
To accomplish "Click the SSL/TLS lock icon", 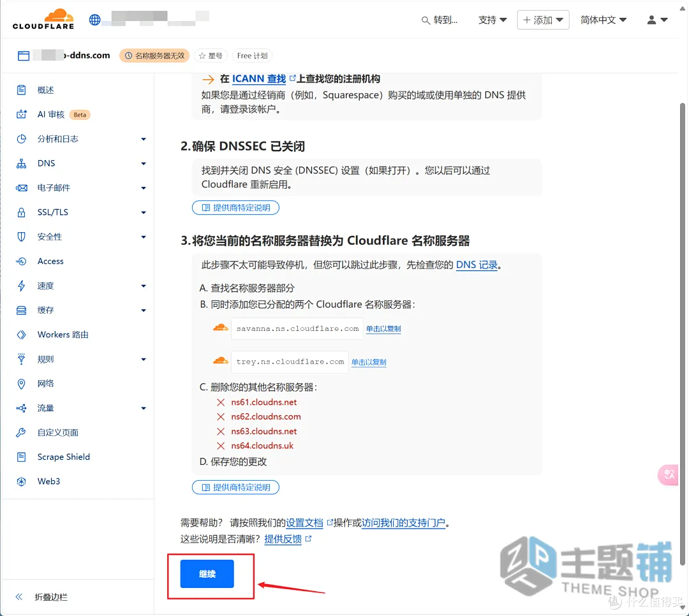I will pos(21,212).
